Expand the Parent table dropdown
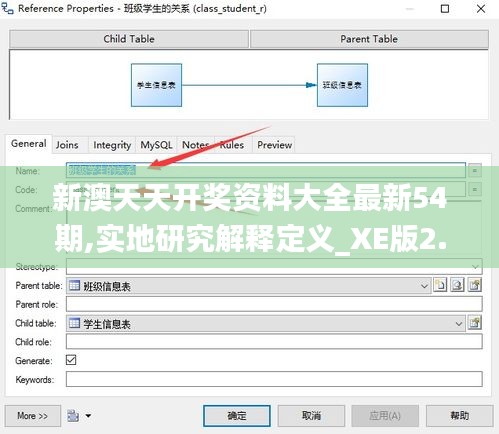 pos(424,286)
